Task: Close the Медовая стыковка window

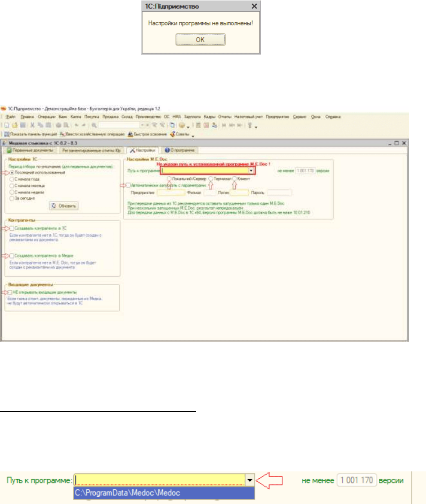Action: pyautogui.click(x=404, y=143)
